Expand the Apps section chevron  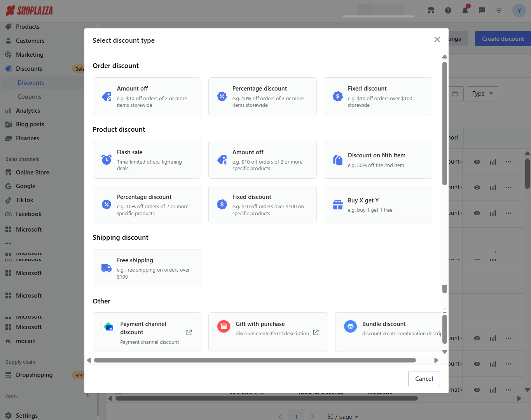click(x=87, y=396)
